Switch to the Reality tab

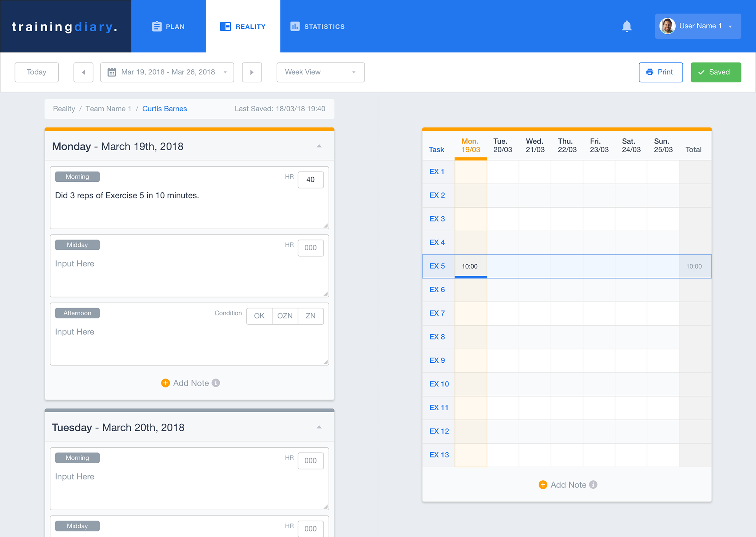[x=243, y=26]
